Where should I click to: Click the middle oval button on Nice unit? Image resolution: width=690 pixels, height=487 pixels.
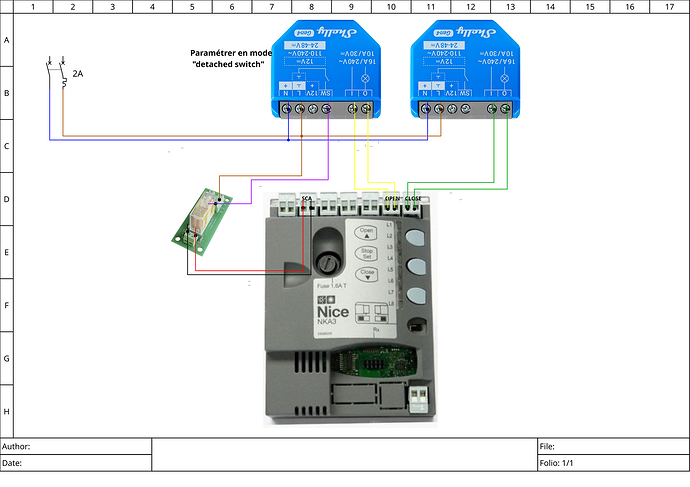(x=415, y=267)
